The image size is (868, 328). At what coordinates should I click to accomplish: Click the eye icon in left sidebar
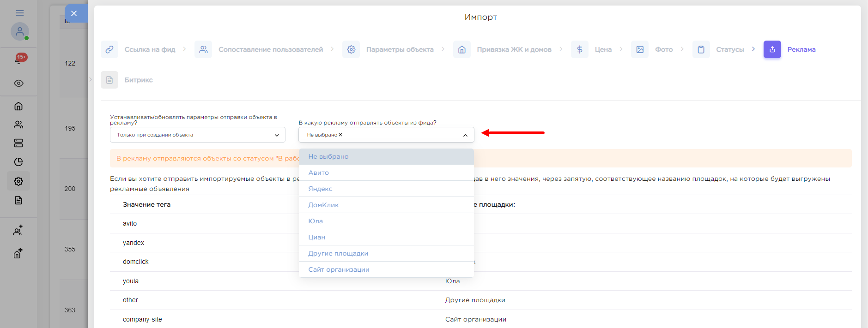(x=18, y=83)
